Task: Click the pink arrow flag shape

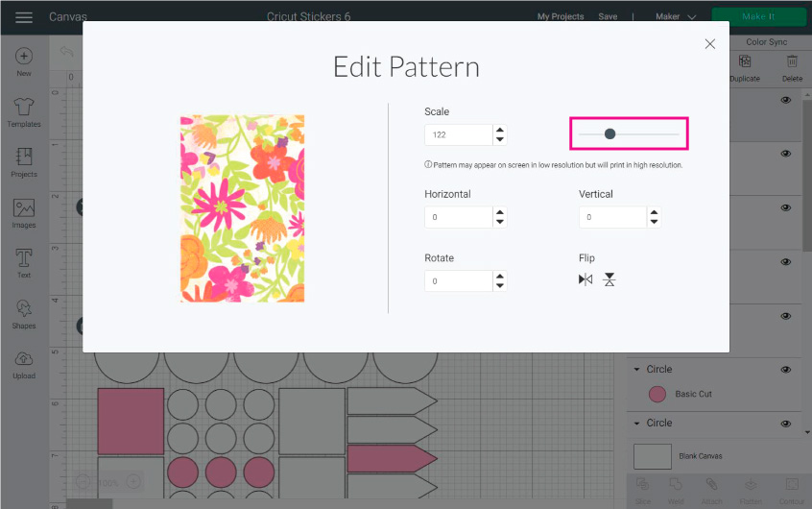Action: point(392,459)
